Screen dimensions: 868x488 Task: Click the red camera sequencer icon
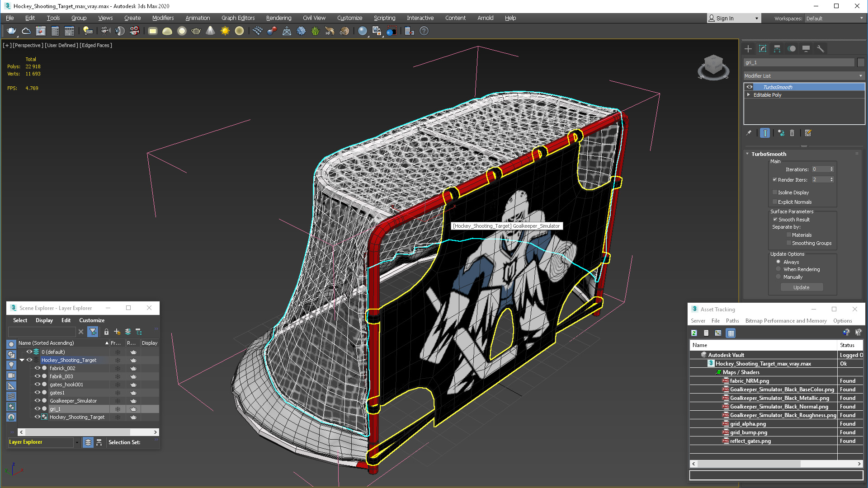135,31
